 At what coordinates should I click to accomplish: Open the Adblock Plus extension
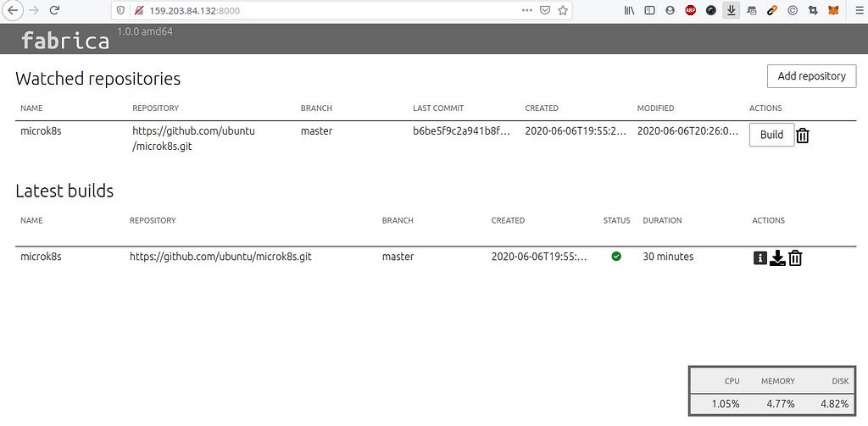tap(690, 10)
